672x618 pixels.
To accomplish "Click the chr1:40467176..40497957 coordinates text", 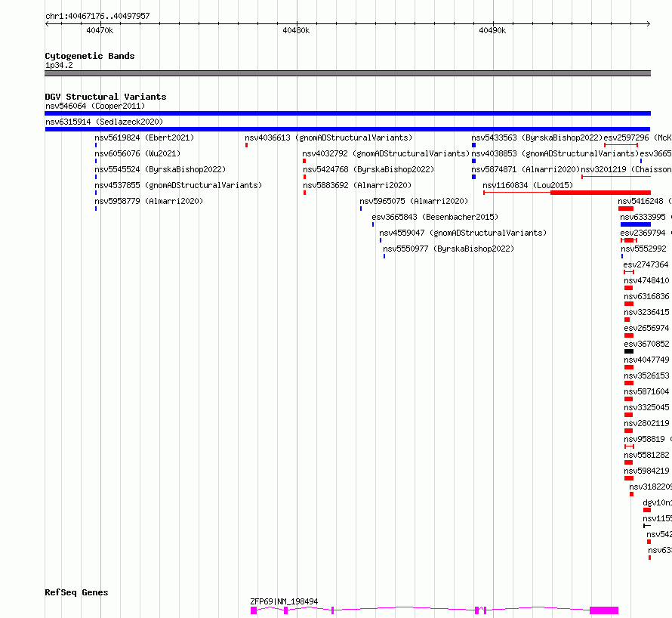I will click(x=97, y=16).
